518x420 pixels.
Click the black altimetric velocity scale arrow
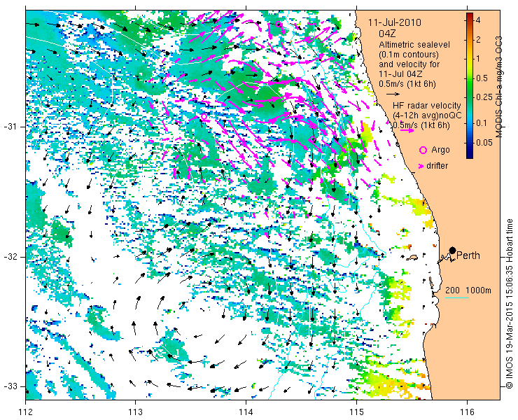(x=393, y=94)
